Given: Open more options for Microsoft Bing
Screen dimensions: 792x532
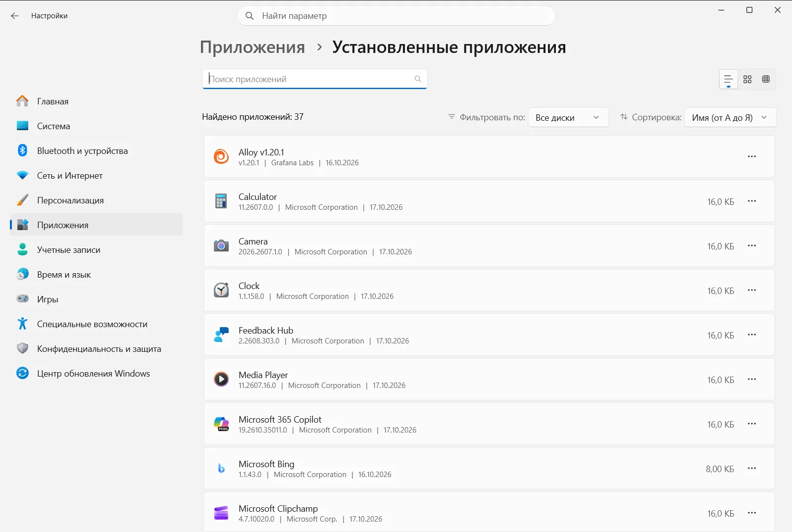Looking at the screenshot, I should (x=752, y=468).
